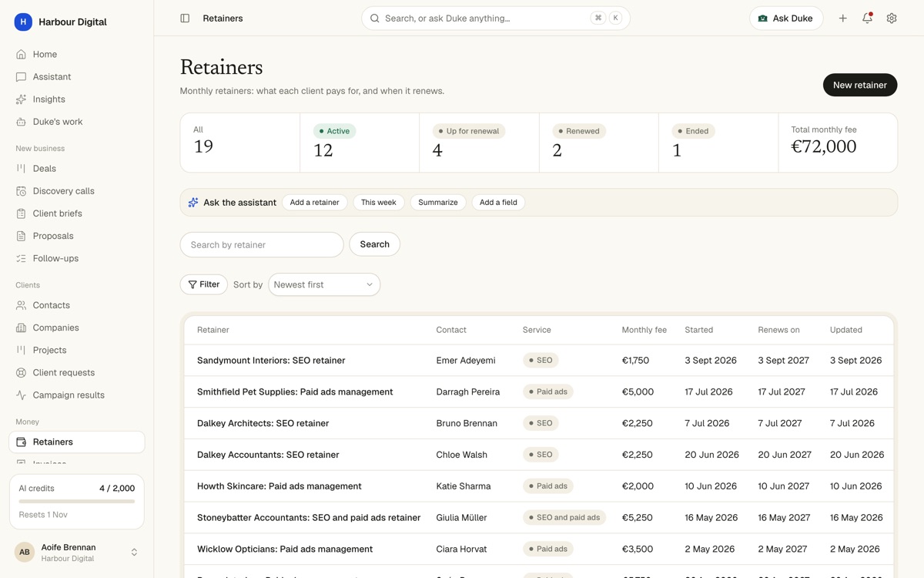Open settings gear icon
This screenshot has width=924, height=578.
[892, 18]
